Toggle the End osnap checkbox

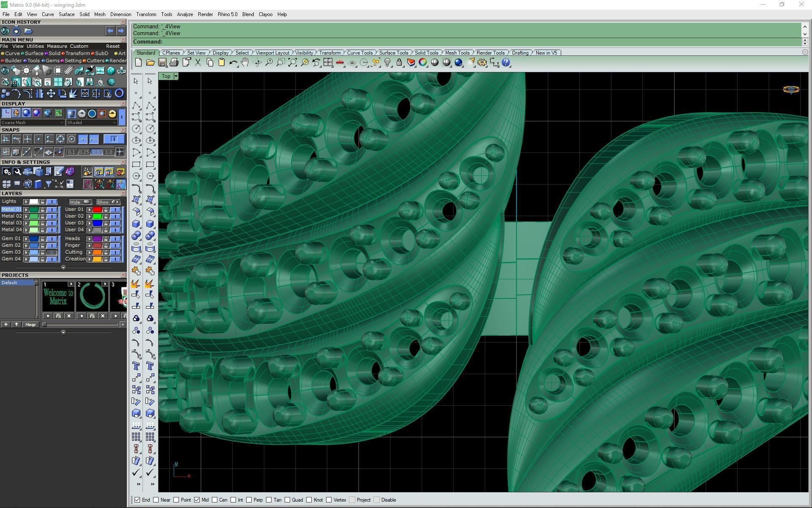coord(137,500)
